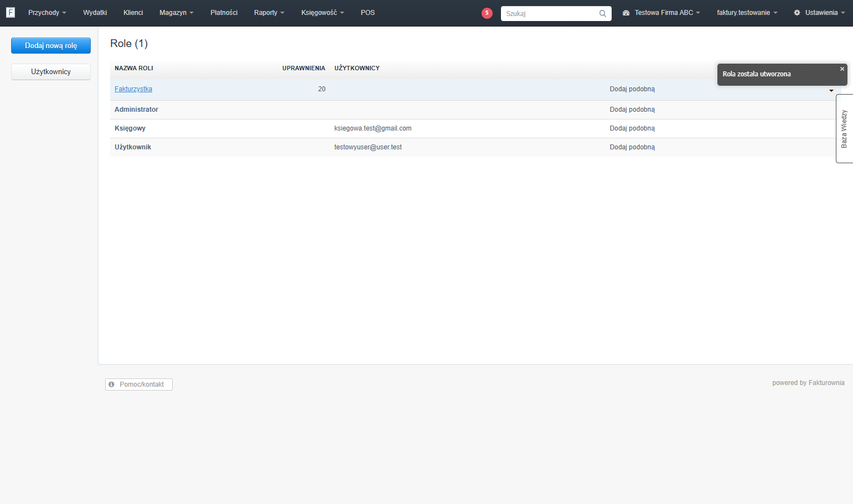Click the ksiegowa.test@gmail.com user email
853x504 pixels.
pyautogui.click(x=373, y=128)
